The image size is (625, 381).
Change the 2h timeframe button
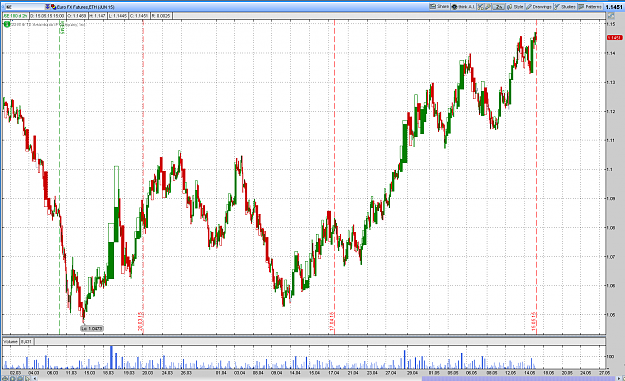(499, 7)
